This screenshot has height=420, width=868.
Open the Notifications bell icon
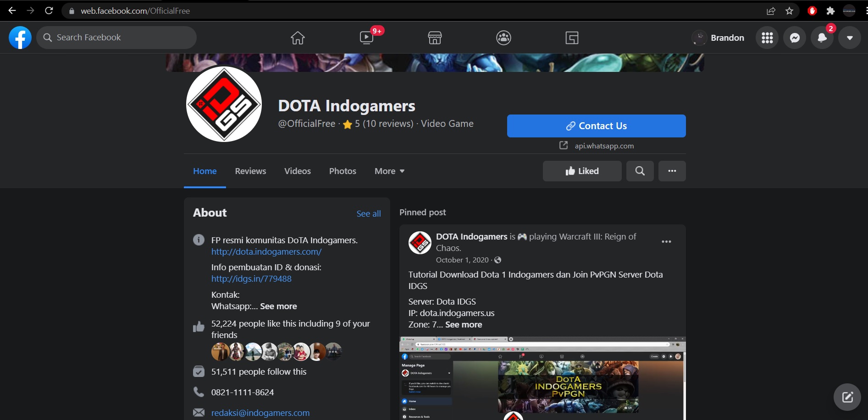pos(822,38)
